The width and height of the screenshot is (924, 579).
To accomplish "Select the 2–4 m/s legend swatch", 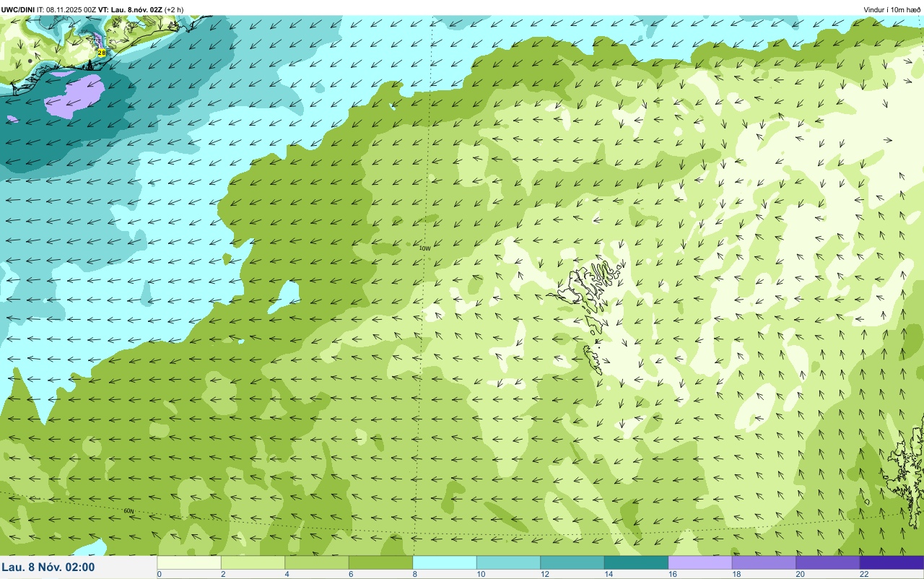I will pos(253,562).
